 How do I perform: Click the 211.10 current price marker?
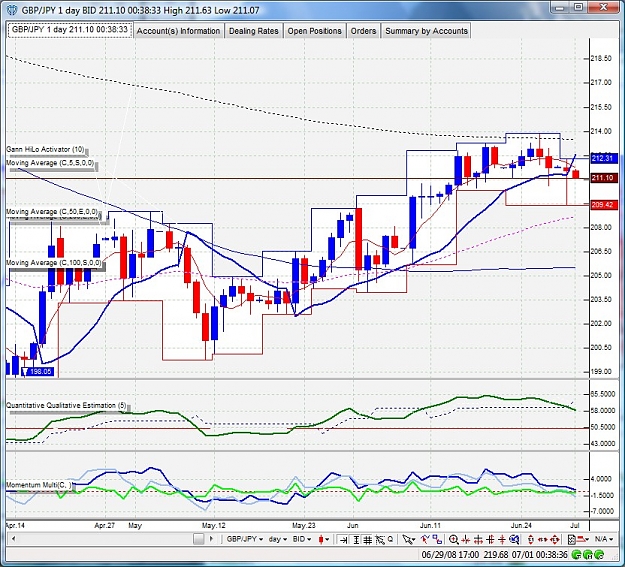(603, 178)
